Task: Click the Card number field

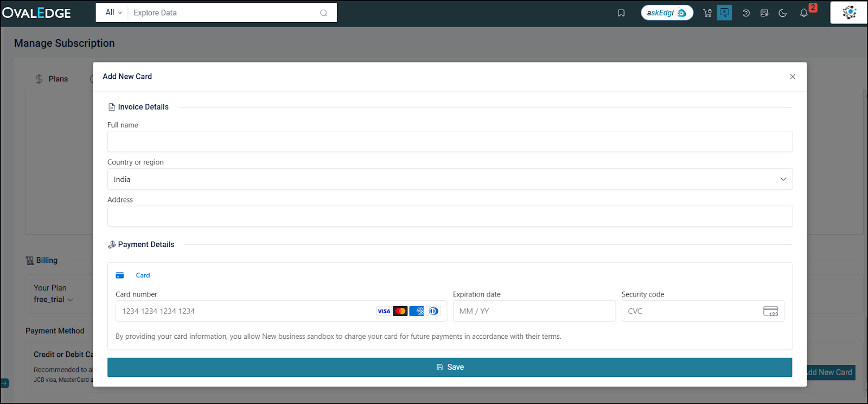Action: coord(281,311)
